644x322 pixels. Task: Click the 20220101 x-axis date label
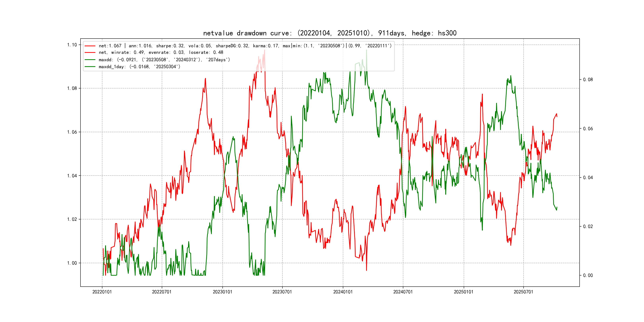102,292
